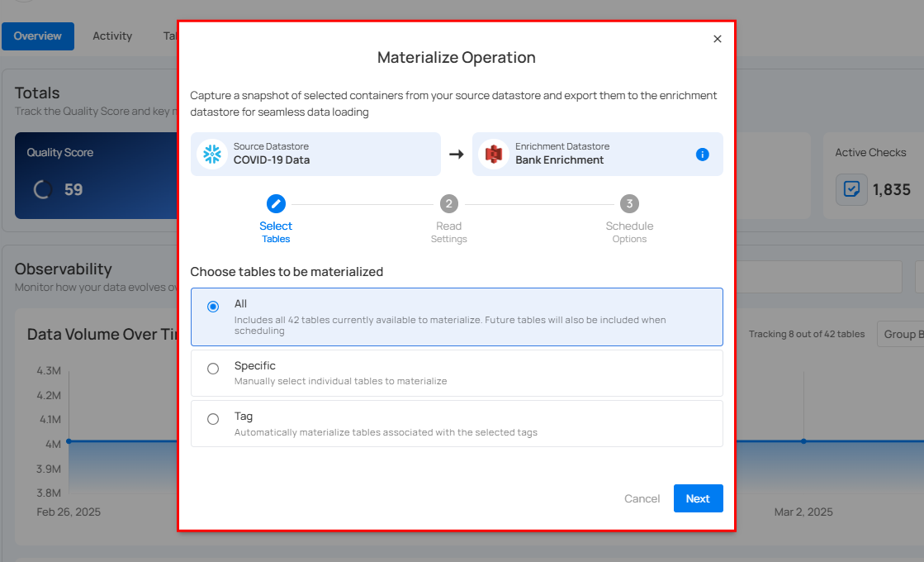Click the Next button
Screen dimensions: 924x562
coord(698,498)
